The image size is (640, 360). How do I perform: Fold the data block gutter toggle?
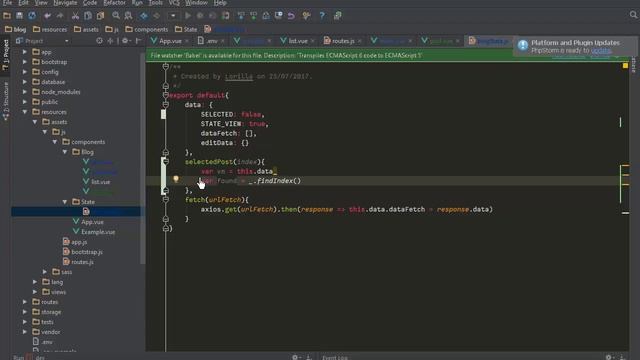coord(166,105)
